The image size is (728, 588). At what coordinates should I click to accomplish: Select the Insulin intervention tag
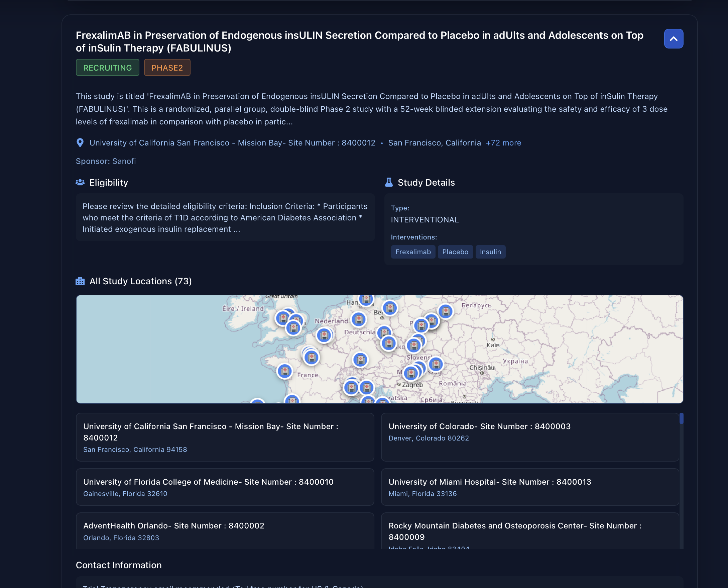pyautogui.click(x=490, y=252)
